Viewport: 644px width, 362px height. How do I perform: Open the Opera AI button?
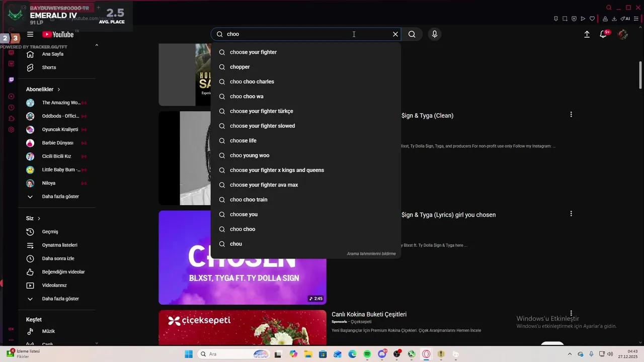coord(625,19)
